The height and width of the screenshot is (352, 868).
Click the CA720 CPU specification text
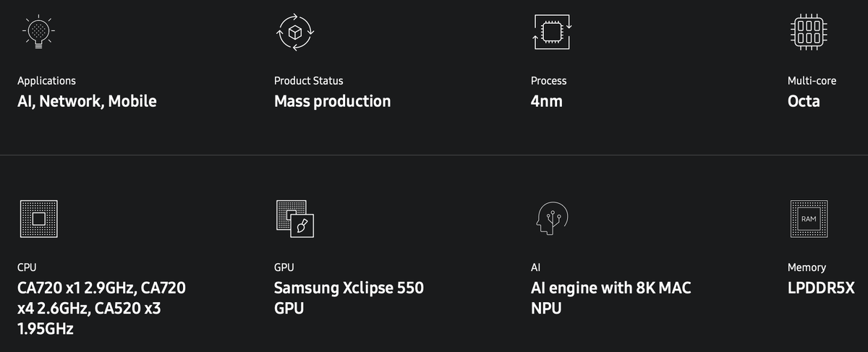[101, 308]
